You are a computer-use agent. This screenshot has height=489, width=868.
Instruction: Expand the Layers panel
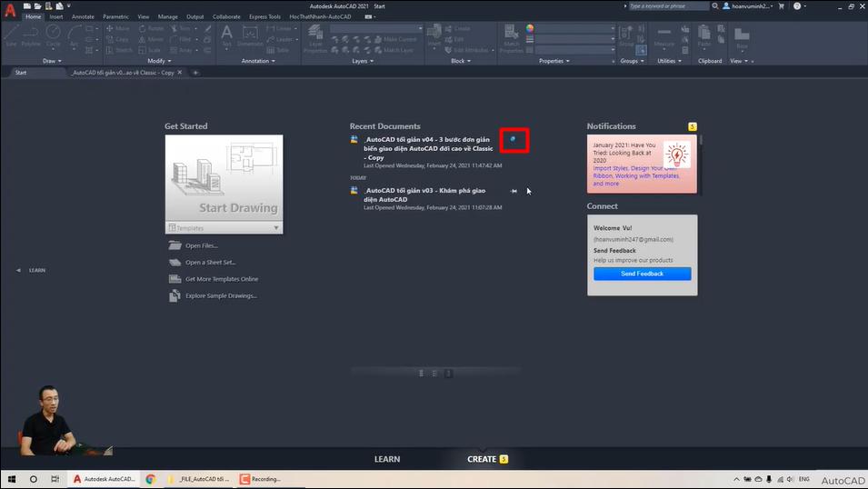[363, 61]
